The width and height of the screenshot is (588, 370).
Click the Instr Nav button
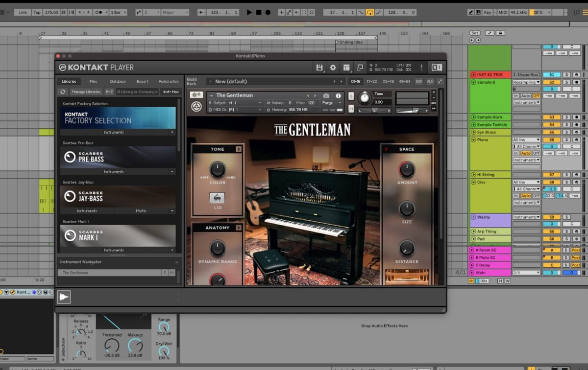tap(171, 92)
